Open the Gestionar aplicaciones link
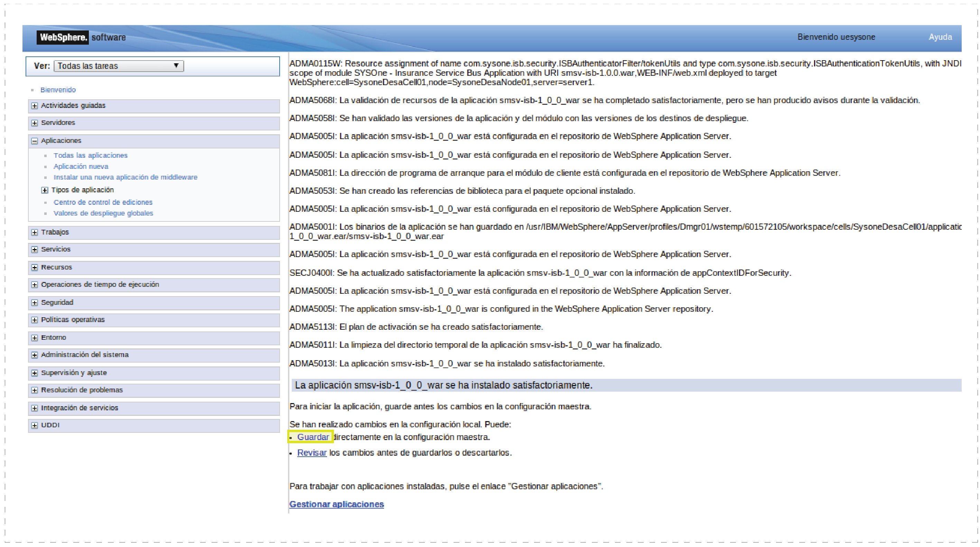980x547 pixels. pos(336,504)
